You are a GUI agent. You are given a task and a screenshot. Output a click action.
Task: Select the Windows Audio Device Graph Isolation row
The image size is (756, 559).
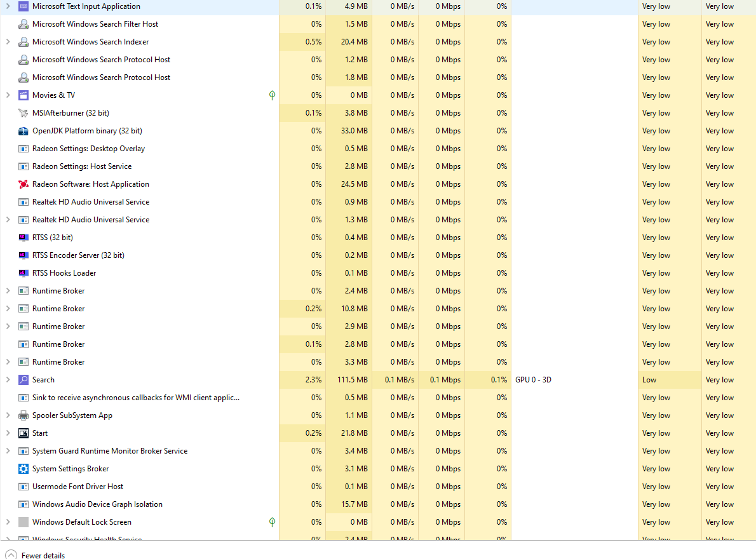click(97, 504)
